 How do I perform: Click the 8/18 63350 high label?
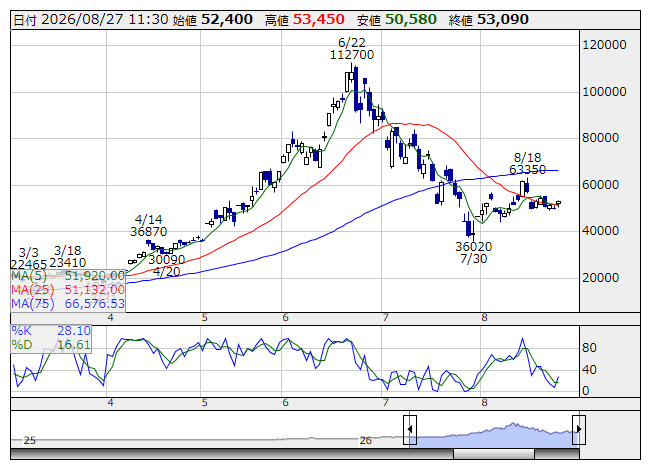527,164
